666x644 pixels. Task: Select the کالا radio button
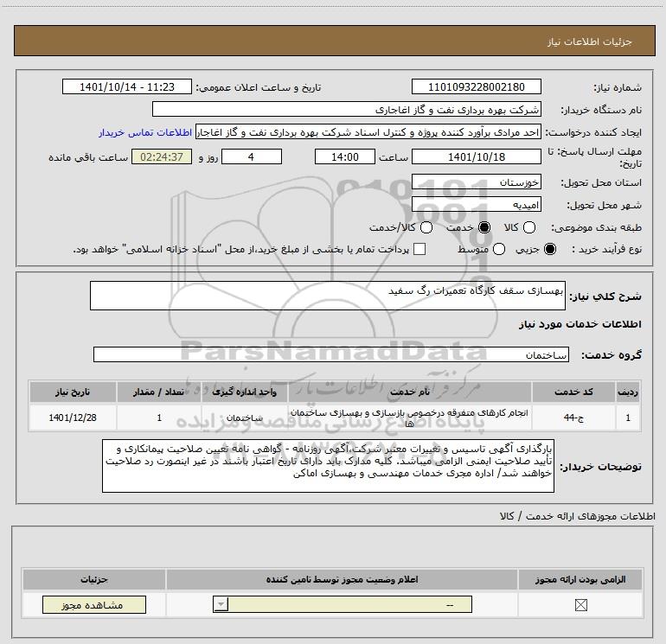528,227
